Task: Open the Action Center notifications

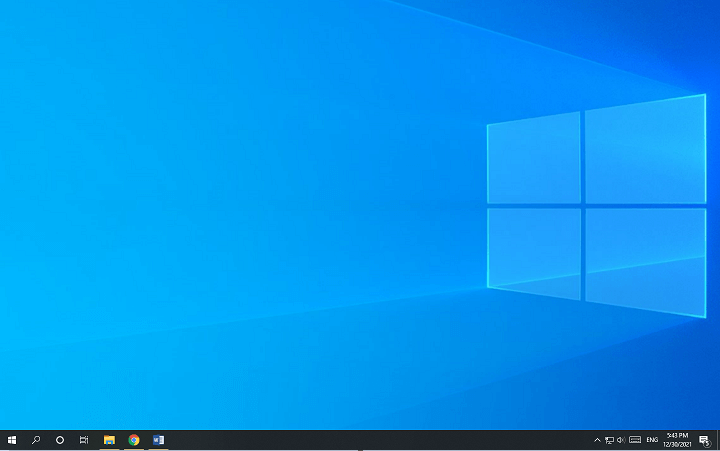Action: 704,440
